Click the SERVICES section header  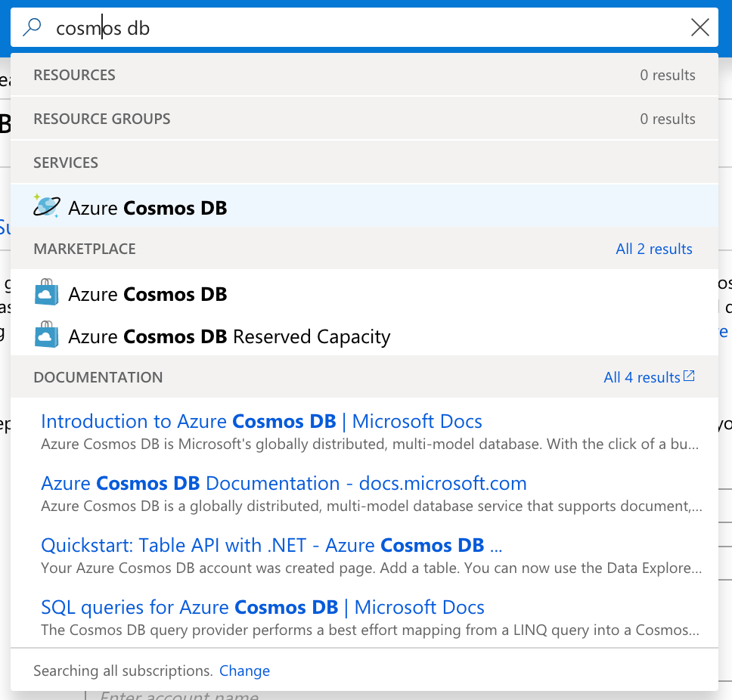(66, 163)
